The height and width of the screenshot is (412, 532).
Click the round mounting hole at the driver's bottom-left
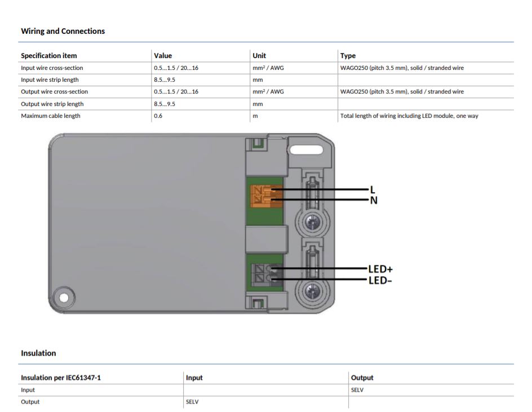64,298
